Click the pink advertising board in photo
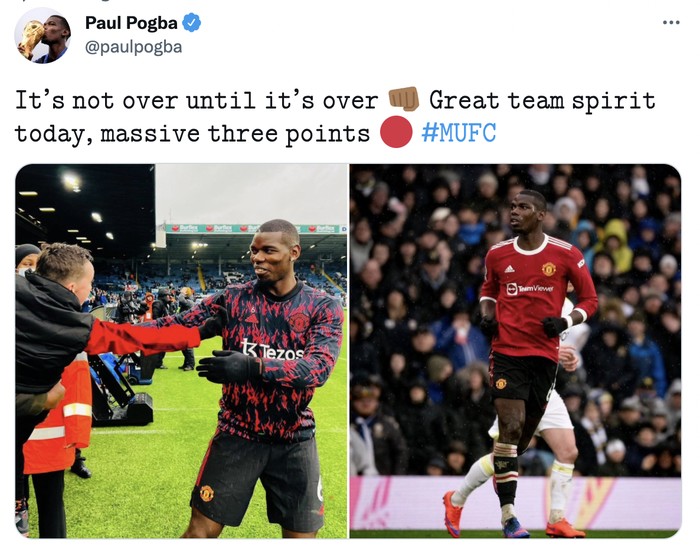700x552 pixels. coord(515,503)
